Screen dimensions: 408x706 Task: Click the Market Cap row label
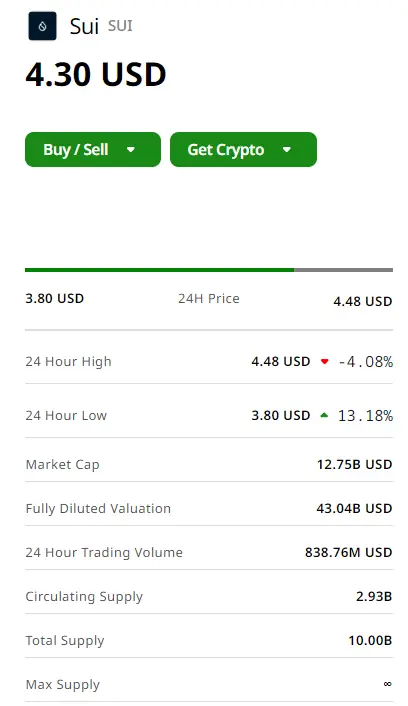click(63, 465)
